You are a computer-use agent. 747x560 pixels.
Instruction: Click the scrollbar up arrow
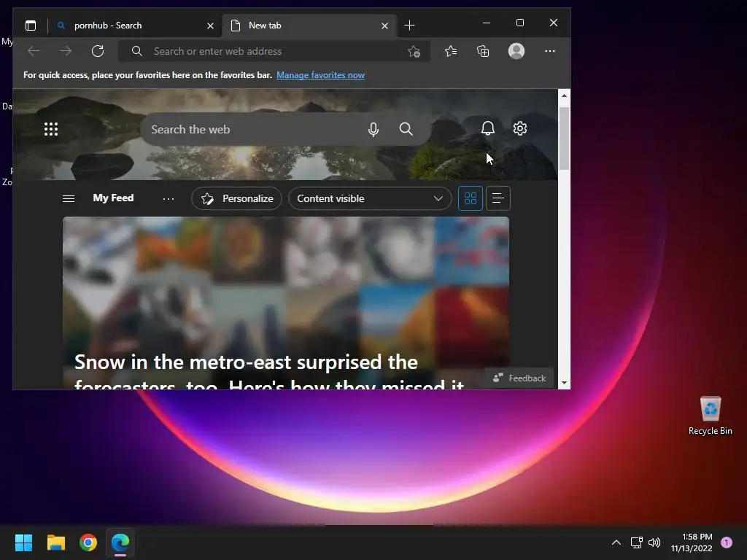[564, 96]
